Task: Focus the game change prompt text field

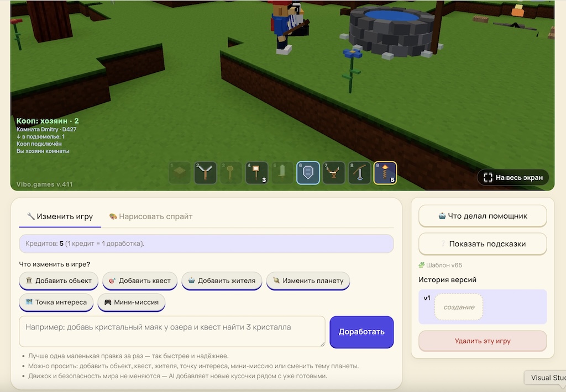Action: [172, 331]
